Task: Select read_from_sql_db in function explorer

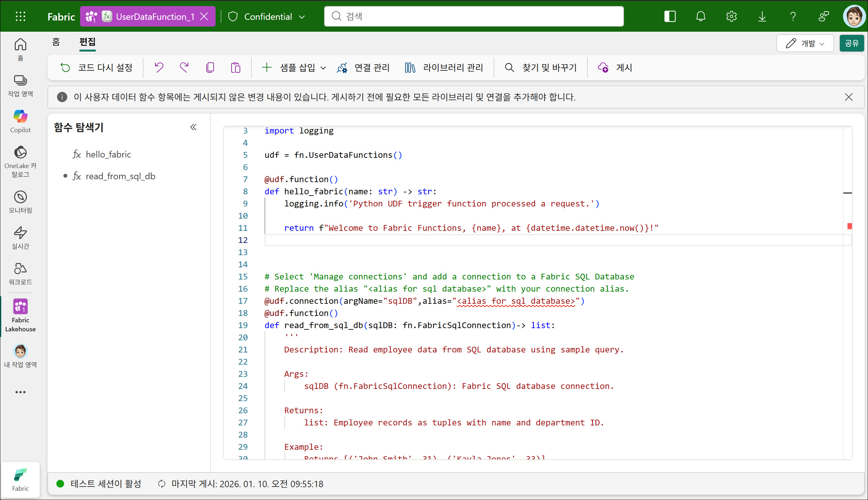Action: (120, 176)
